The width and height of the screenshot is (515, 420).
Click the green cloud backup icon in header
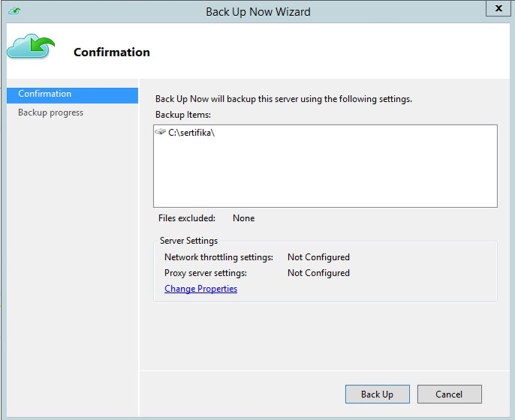(x=31, y=46)
